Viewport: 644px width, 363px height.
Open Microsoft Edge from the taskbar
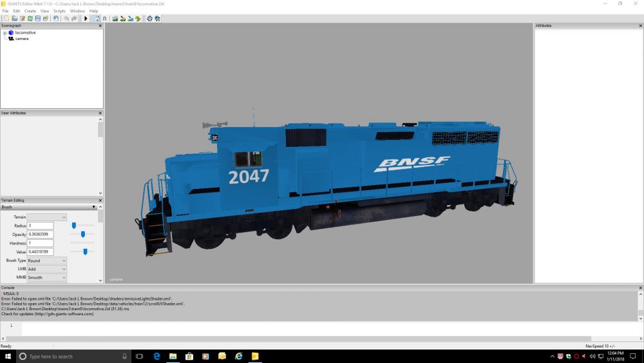[156, 357]
